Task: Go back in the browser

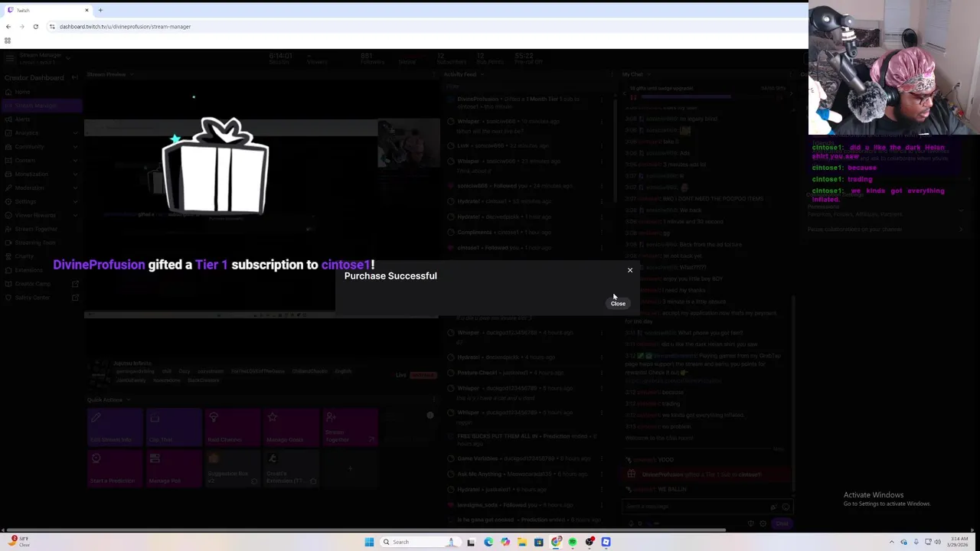Action: coord(8,27)
